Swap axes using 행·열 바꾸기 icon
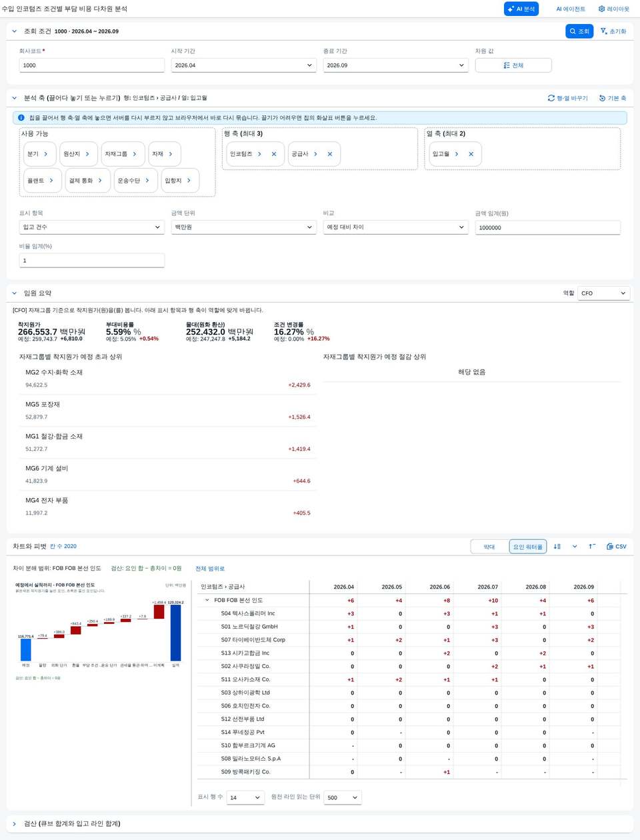 pos(567,98)
